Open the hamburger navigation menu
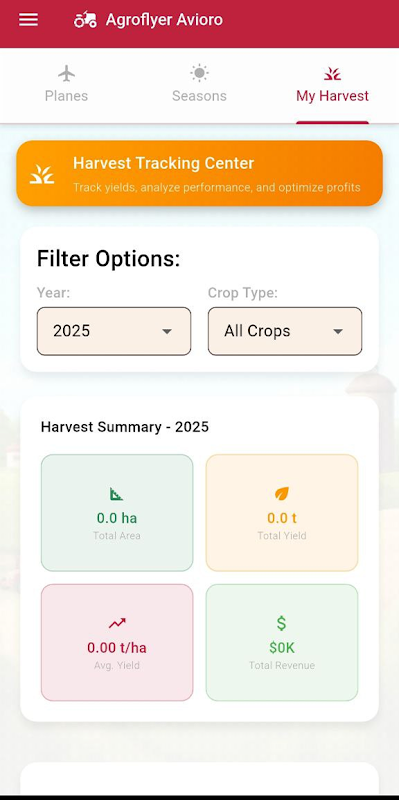The image size is (399, 800). (28, 20)
